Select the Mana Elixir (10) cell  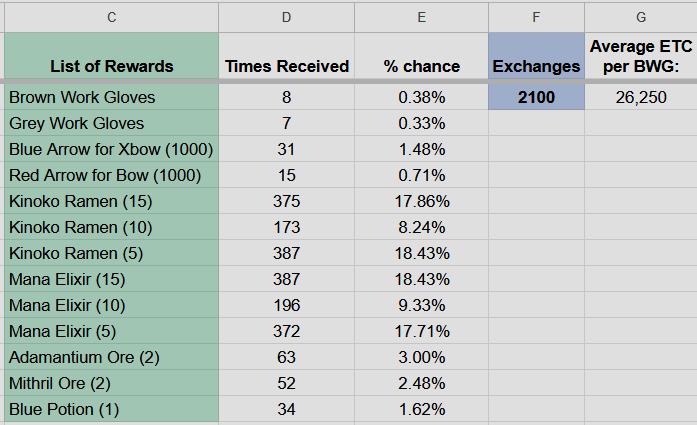(111, 305)
